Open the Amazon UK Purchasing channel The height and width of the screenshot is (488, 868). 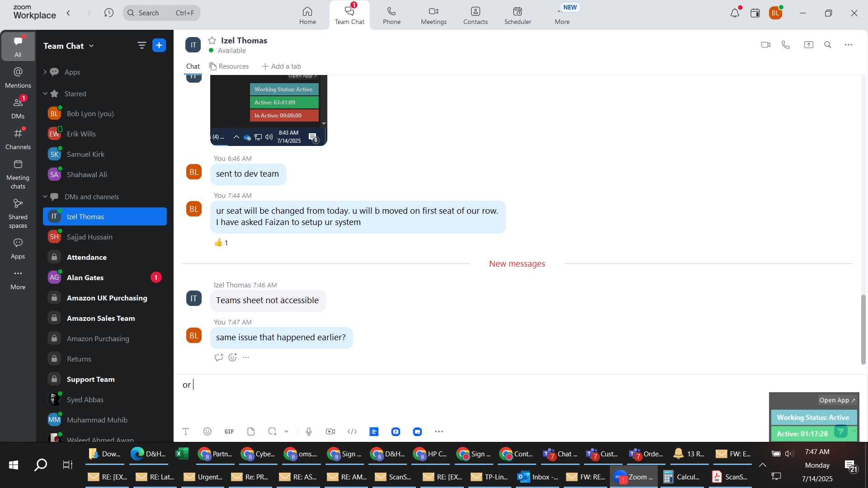click(x=105, y=298)
